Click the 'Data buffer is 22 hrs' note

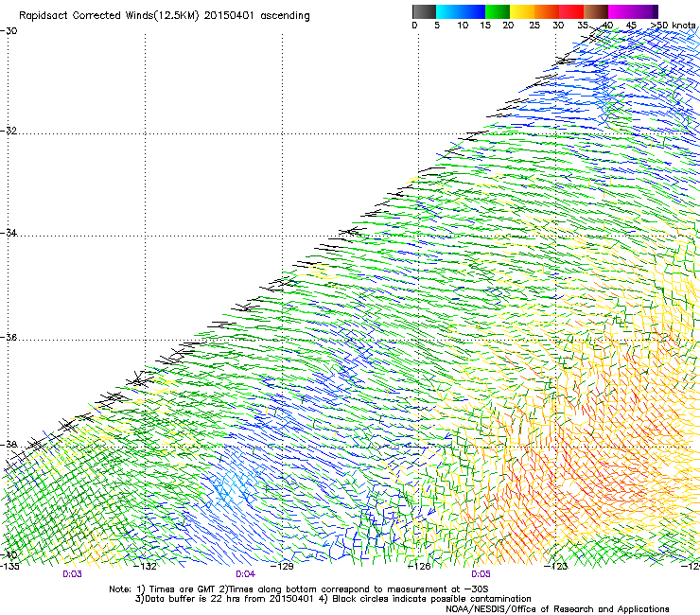(333, 599)
